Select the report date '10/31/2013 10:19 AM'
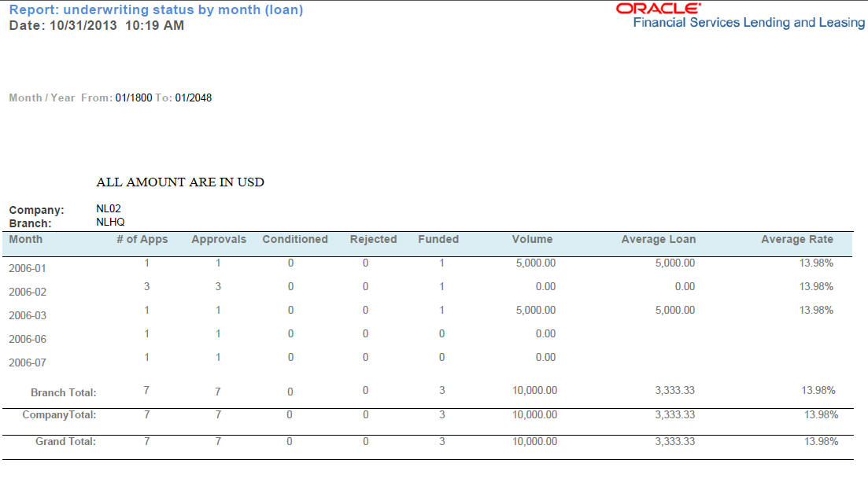Viewport: 868px width, 482px height. (116, 25)
